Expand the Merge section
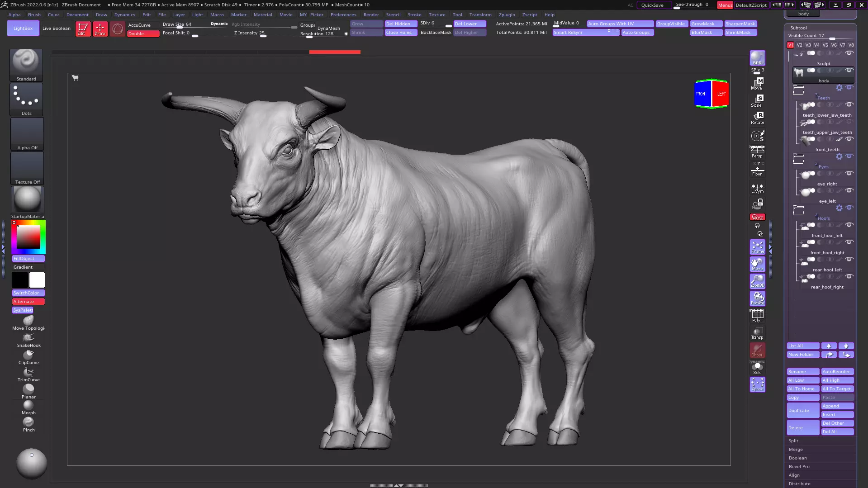868x488 pixels. (796, 450)
